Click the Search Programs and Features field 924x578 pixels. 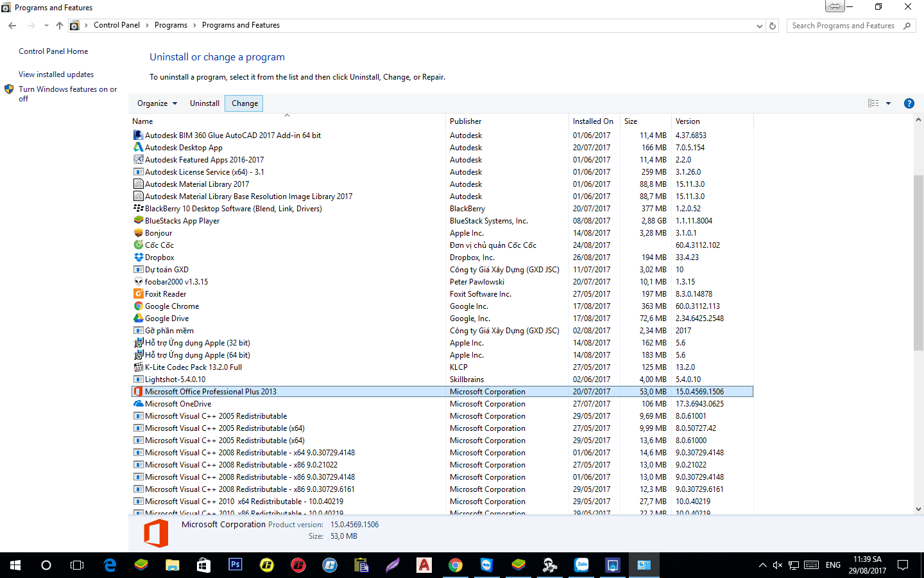[x=843, y=26]
